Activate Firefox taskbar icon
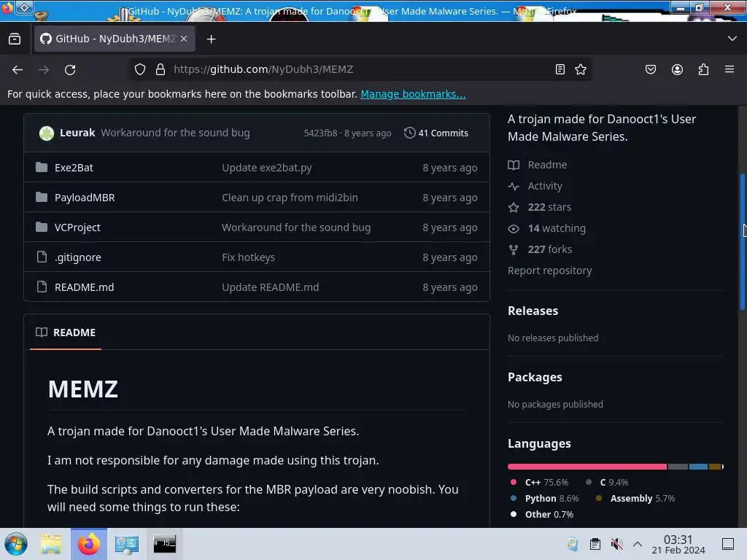Viewport: 747px width, 560px height. (89, 544)
